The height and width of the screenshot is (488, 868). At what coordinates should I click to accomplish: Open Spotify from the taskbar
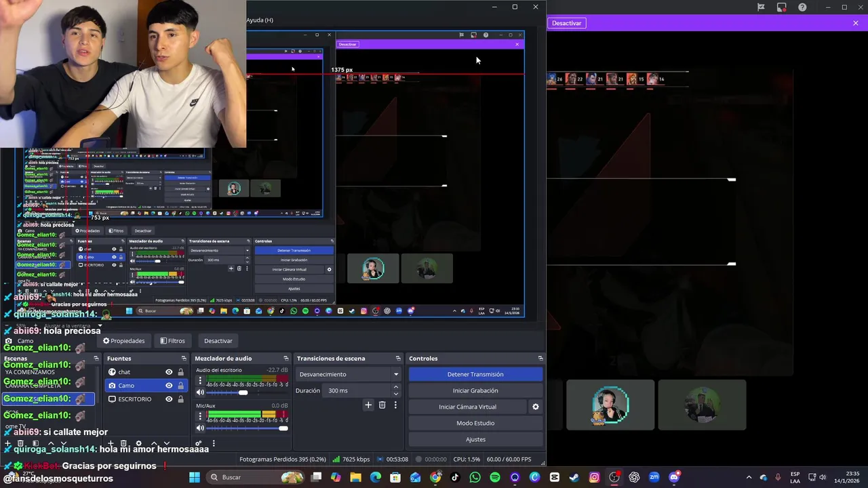pos(495,477)
